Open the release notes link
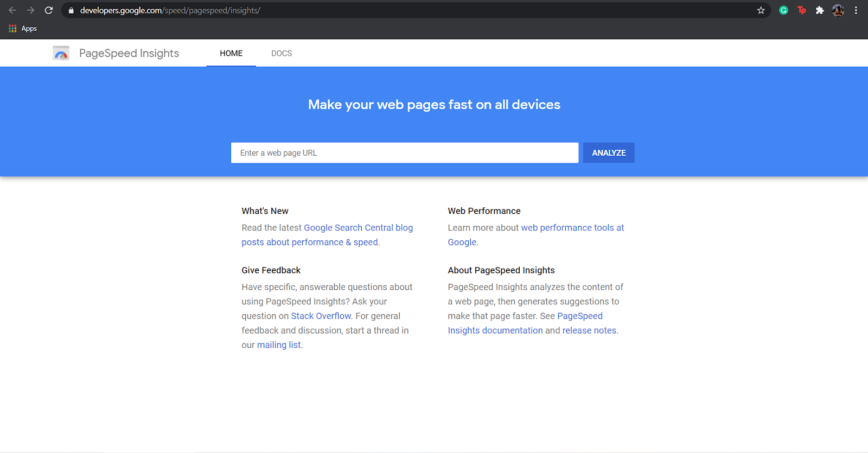The width and height of the screenshot is (868, 453). point(590,330)
